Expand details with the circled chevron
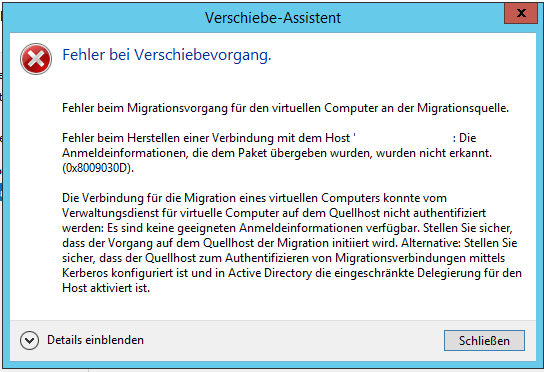544x372 pixels. tap(29, 340)
